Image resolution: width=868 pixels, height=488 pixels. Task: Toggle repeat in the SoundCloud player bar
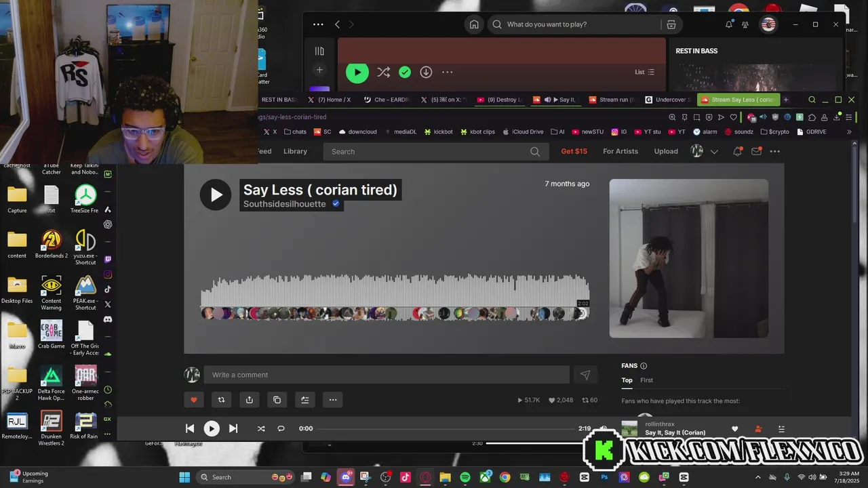click(x=281, y=428)
